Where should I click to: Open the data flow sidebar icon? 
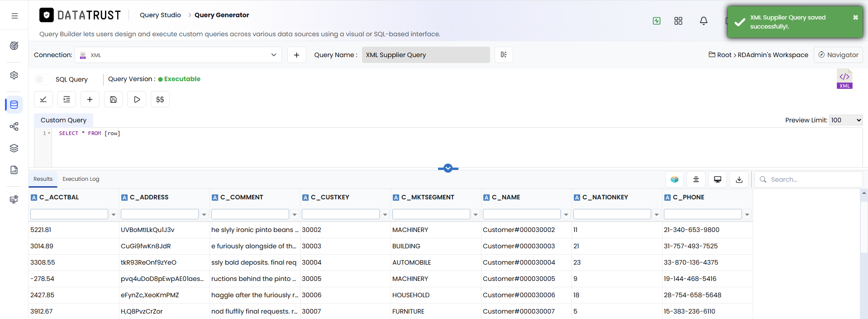(14, 126)
